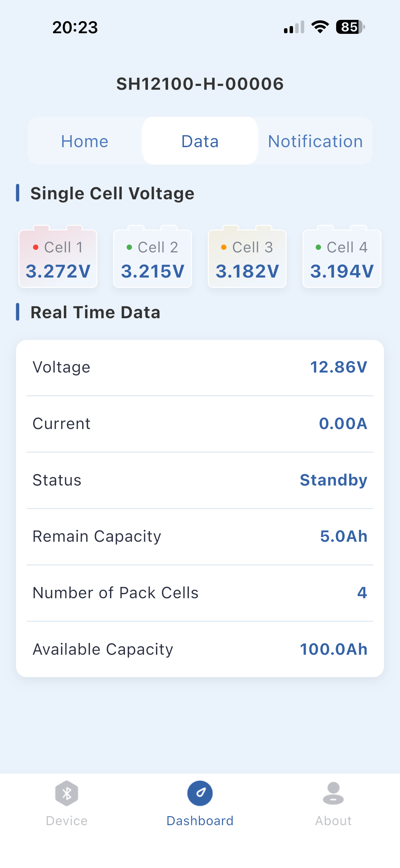Open the Notification tab
400x868 pixels.
315,141
